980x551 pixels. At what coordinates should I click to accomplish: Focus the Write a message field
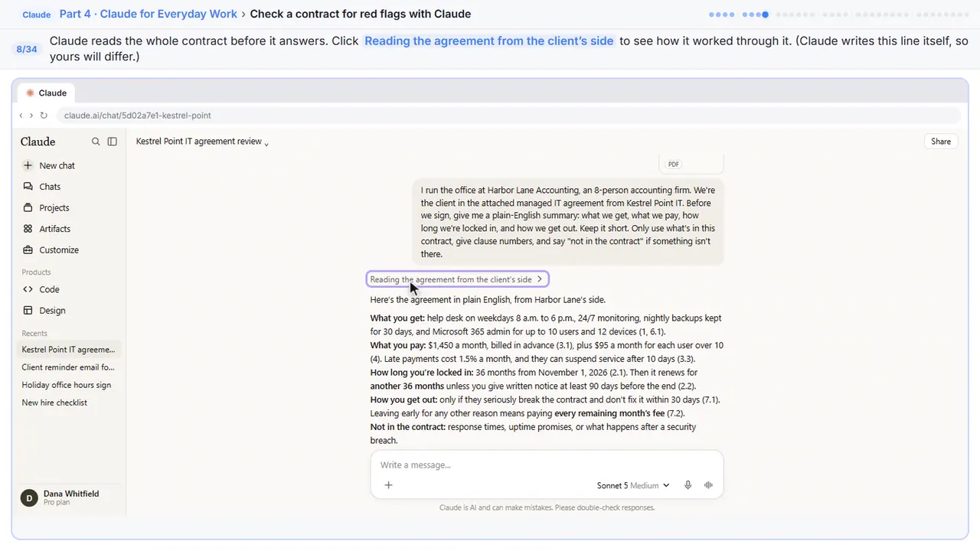point(547,465)
